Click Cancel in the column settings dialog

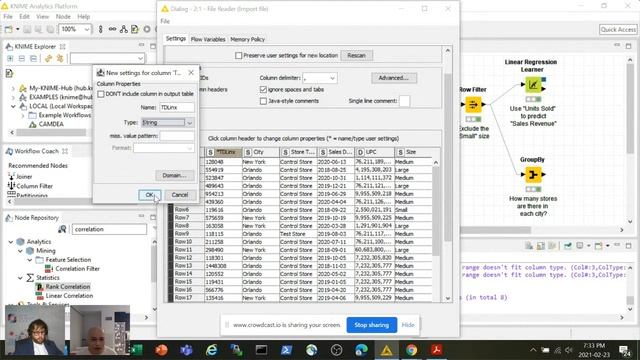pyautogui.click(x=180, y=195)
